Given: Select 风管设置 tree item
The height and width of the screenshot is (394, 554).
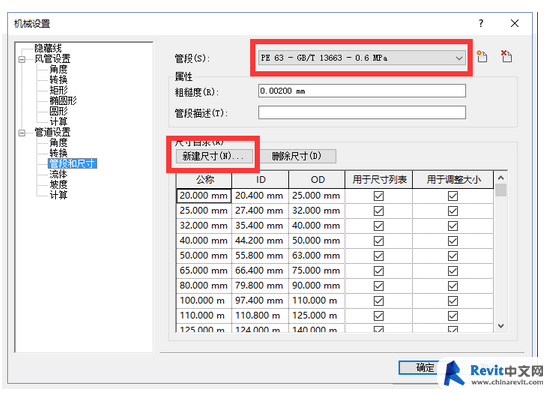Looking at the screenshot, I should pos(52,59).
